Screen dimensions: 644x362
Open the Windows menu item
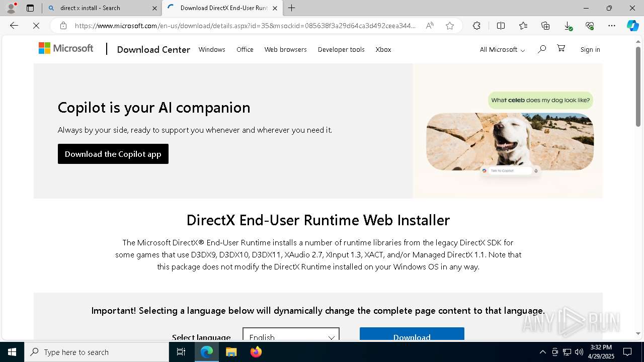coord(212,49)
